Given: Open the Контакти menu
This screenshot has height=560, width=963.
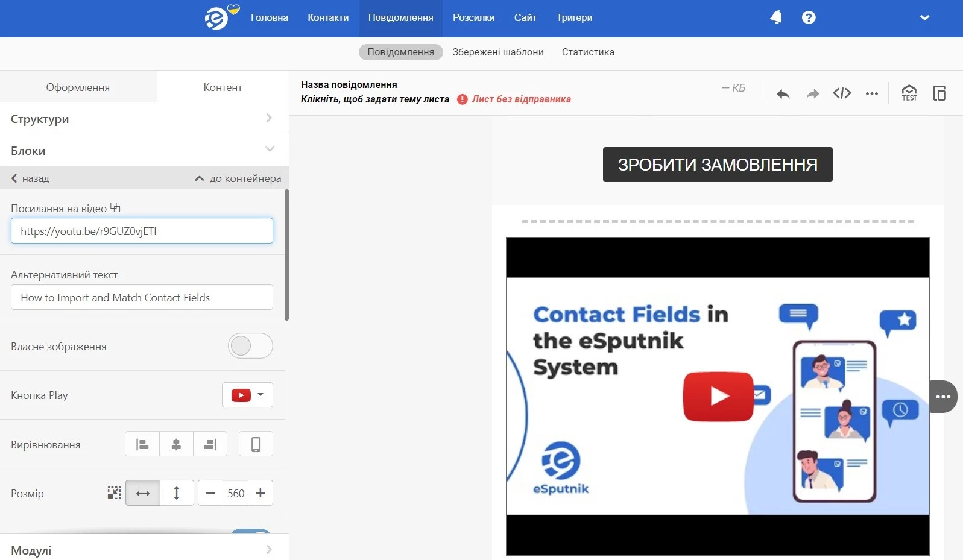Looking at the screenshot, I should [x=328, y=18].
